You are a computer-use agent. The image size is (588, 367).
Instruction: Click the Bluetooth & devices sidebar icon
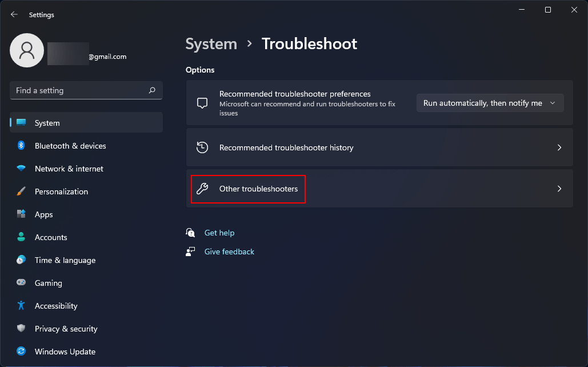21,146
